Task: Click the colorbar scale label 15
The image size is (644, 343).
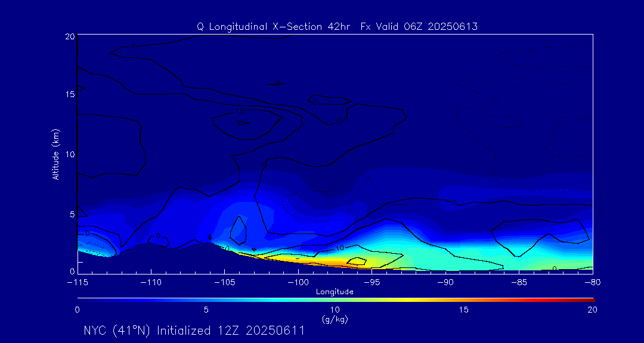Action: (464, 310)
